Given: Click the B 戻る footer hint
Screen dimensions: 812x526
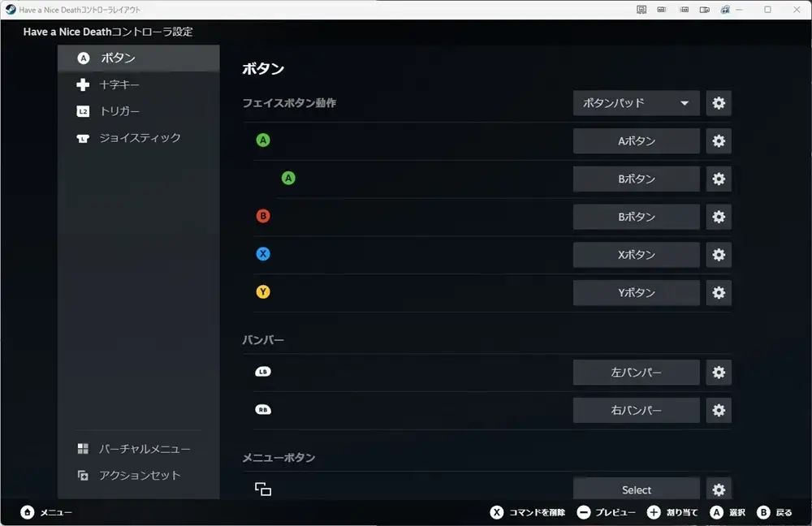Looking at the screenshot, I should tap(774, 512).
